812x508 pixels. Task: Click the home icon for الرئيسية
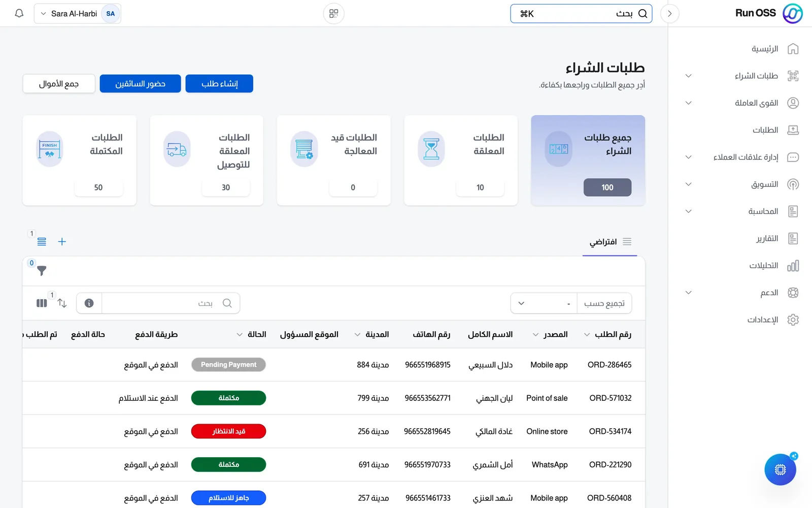tap(793, 49)
